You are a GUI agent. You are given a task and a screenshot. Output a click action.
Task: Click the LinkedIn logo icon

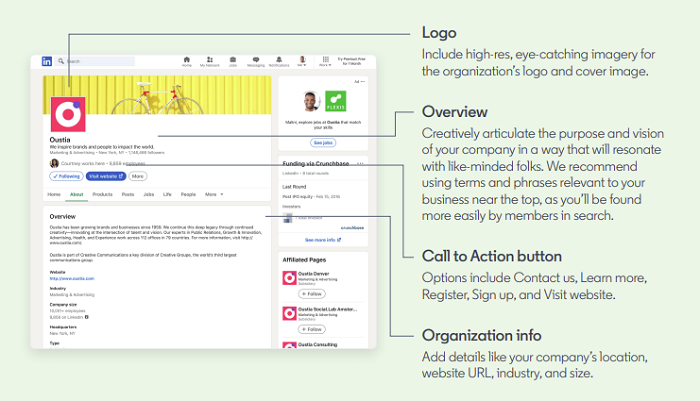click(x=47, y=61)
